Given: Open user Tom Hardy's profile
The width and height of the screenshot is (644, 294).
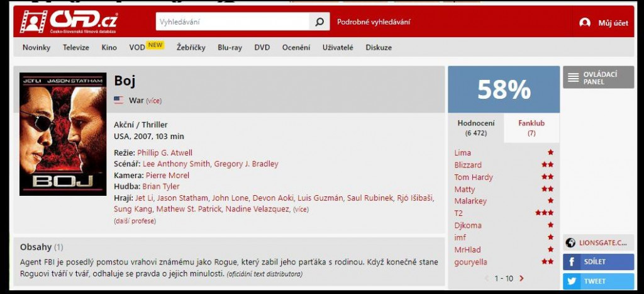Looking at the screenshot, I should pyautogui.click(x=473, y=178).
